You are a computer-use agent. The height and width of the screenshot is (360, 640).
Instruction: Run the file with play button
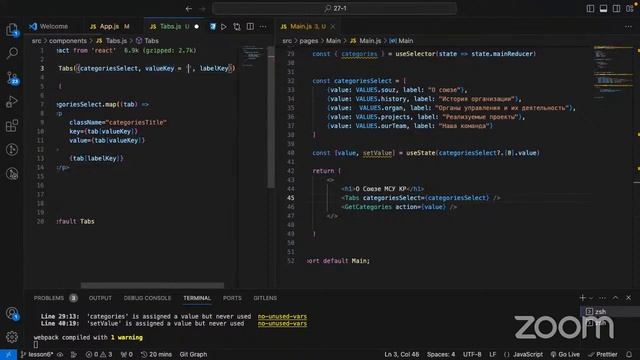[224, 27]
